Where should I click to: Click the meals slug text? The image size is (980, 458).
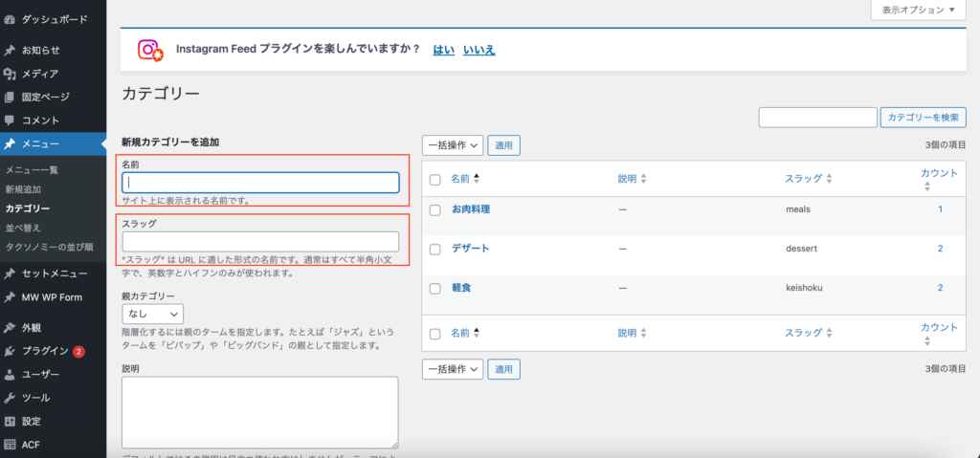798,209
